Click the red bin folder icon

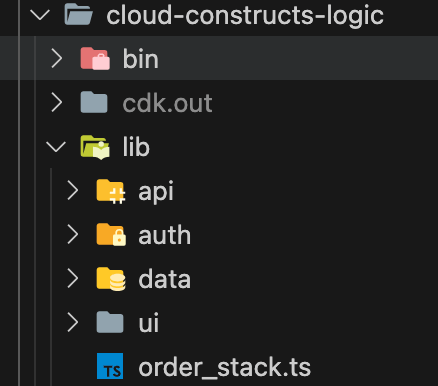[x=95, y=58]
